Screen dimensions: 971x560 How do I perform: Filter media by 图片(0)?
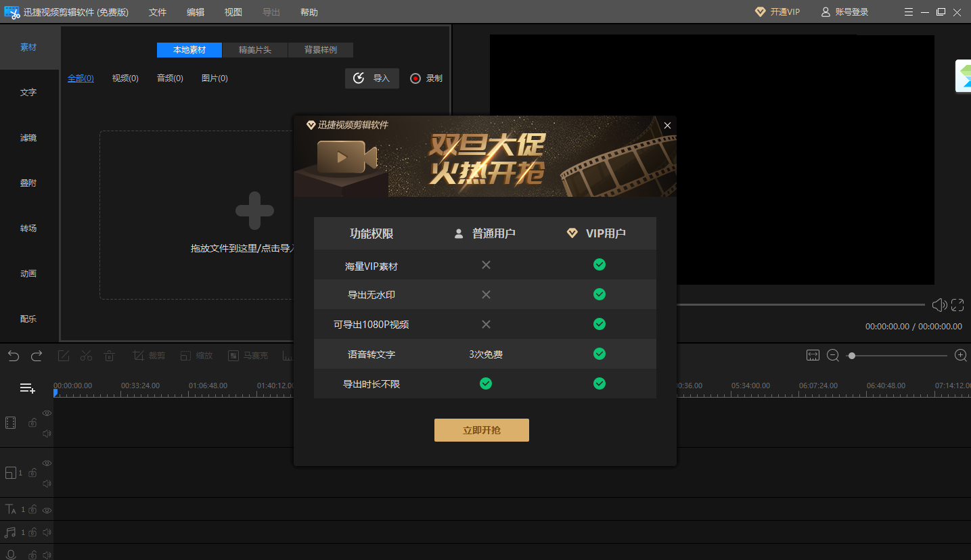[214, 78]
